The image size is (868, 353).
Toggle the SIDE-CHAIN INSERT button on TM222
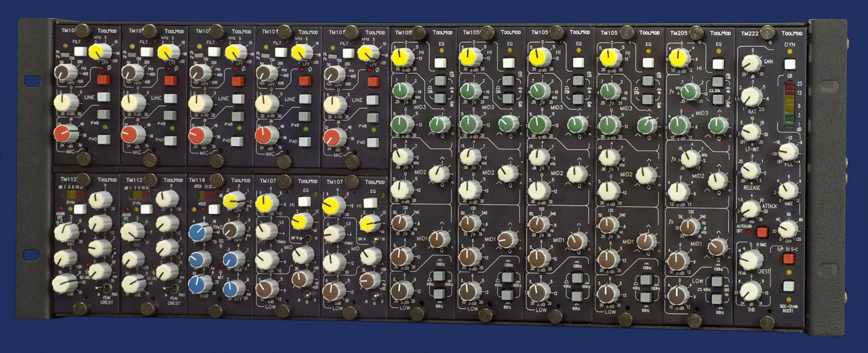[x=788, y=286]
